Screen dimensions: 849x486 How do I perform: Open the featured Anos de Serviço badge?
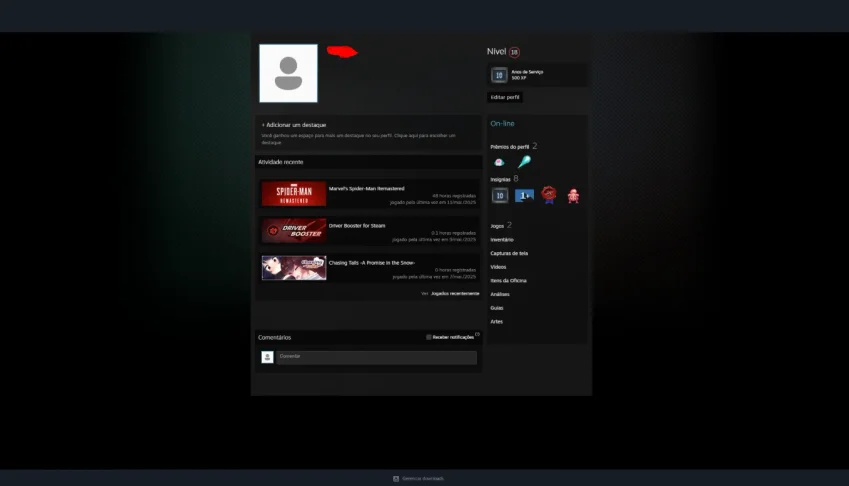pyautogui.click(x=499, y=75)
